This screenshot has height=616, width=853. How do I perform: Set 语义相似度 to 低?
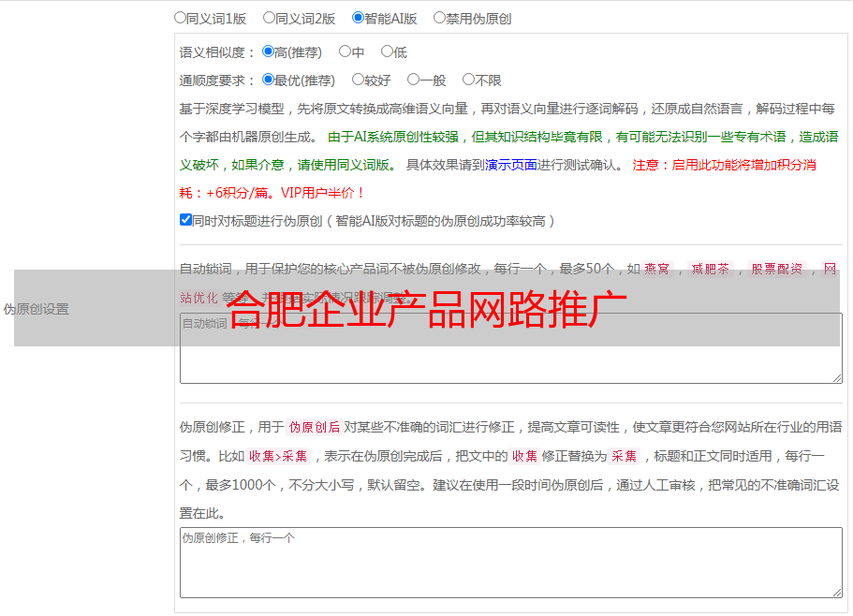coord(387,51)
